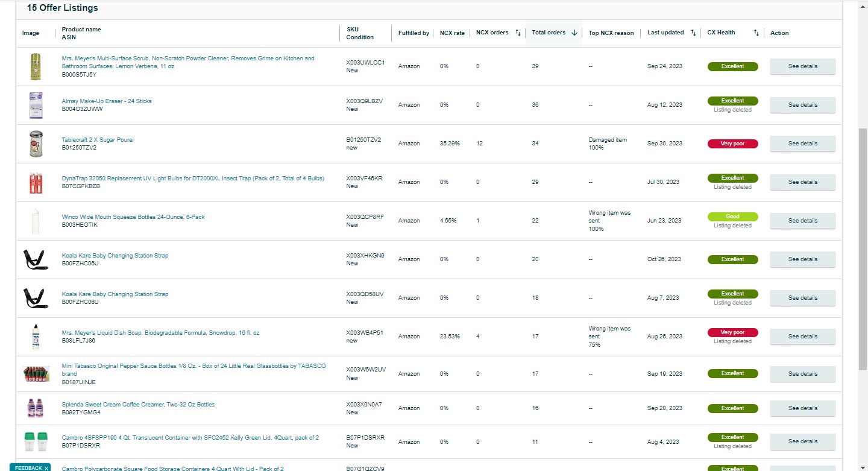The width and height of the screenshot is (868, 471).
Task: Open the Feedback panel button
Action: coord(30,467)
